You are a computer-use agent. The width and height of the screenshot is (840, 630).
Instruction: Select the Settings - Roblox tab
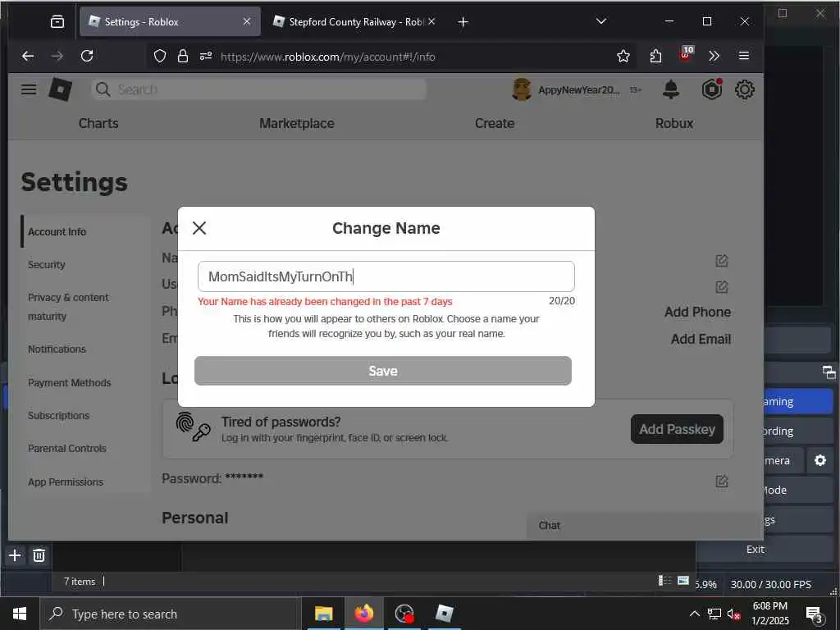click(x=170, y=22)
